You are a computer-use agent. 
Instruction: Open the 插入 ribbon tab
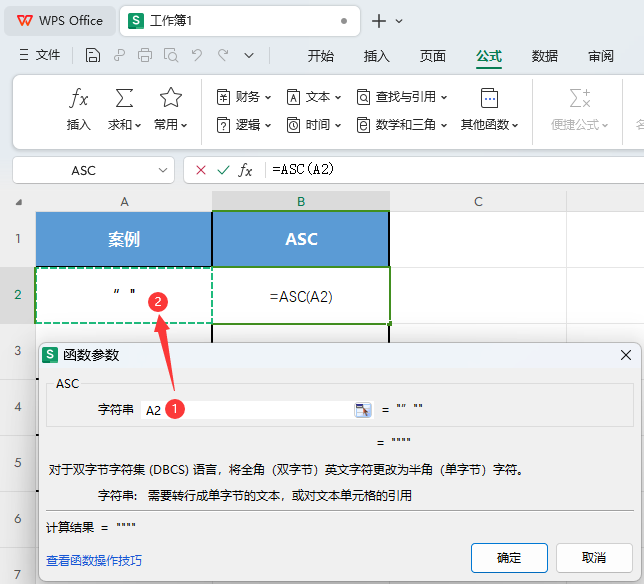coord(377,56)
